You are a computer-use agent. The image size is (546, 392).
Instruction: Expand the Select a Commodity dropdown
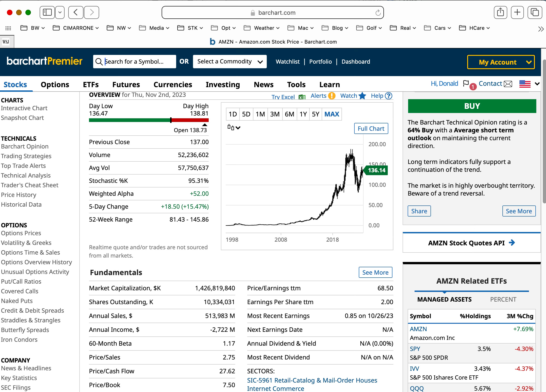tap(230, 62)
